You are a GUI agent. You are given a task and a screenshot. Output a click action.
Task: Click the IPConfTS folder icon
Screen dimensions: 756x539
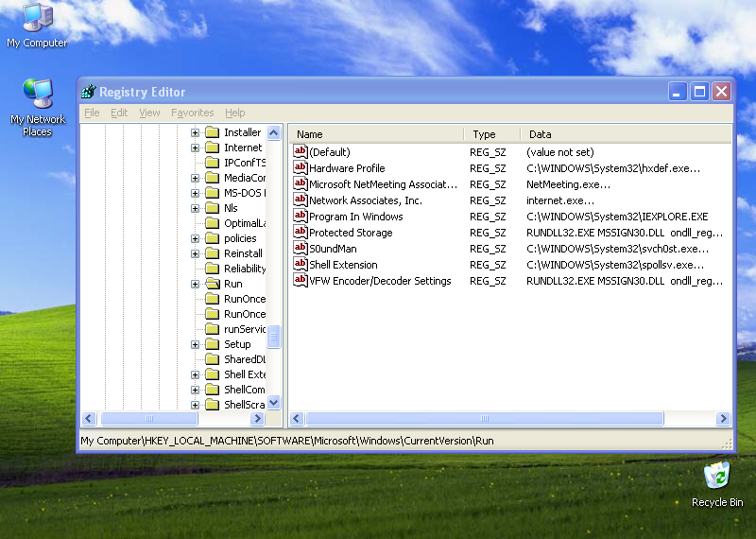212,162
